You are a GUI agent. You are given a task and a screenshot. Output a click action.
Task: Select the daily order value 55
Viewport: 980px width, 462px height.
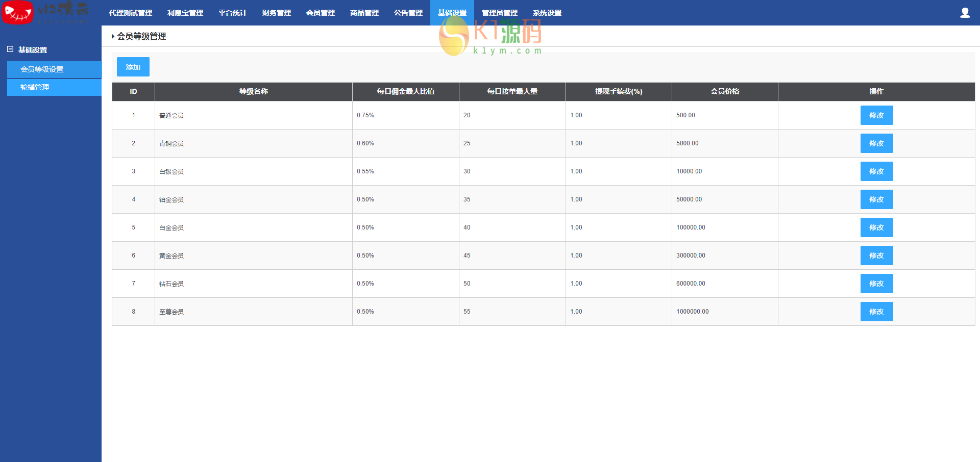[467, 312]
